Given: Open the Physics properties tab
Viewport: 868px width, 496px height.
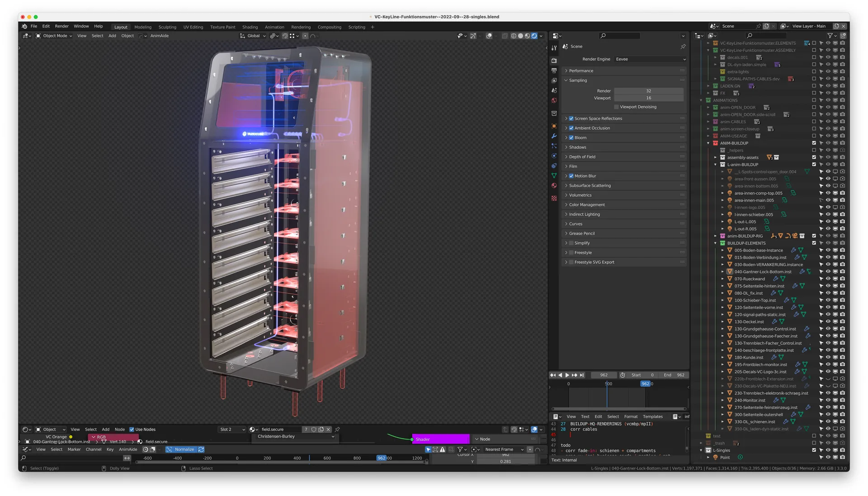Looking at the screenshot, I should coord(554,156).
